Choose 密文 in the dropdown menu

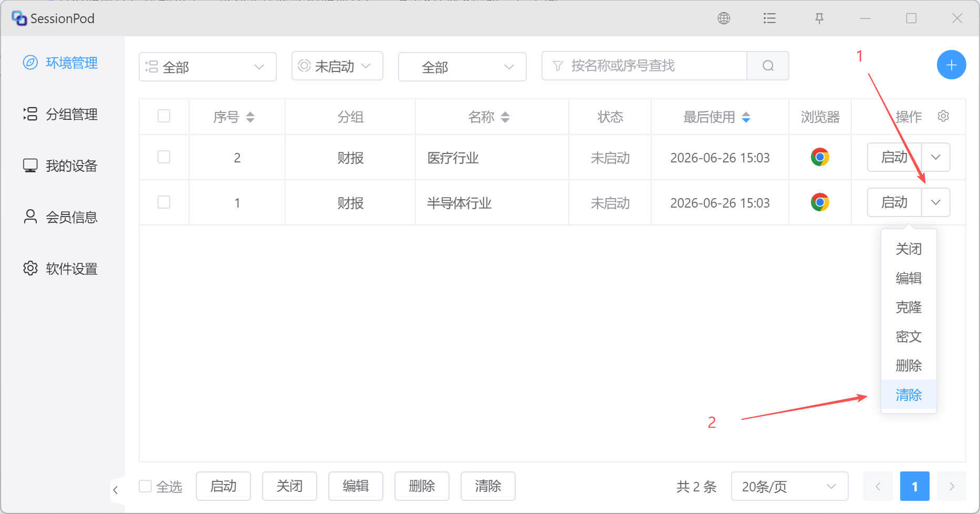(909, 336)
